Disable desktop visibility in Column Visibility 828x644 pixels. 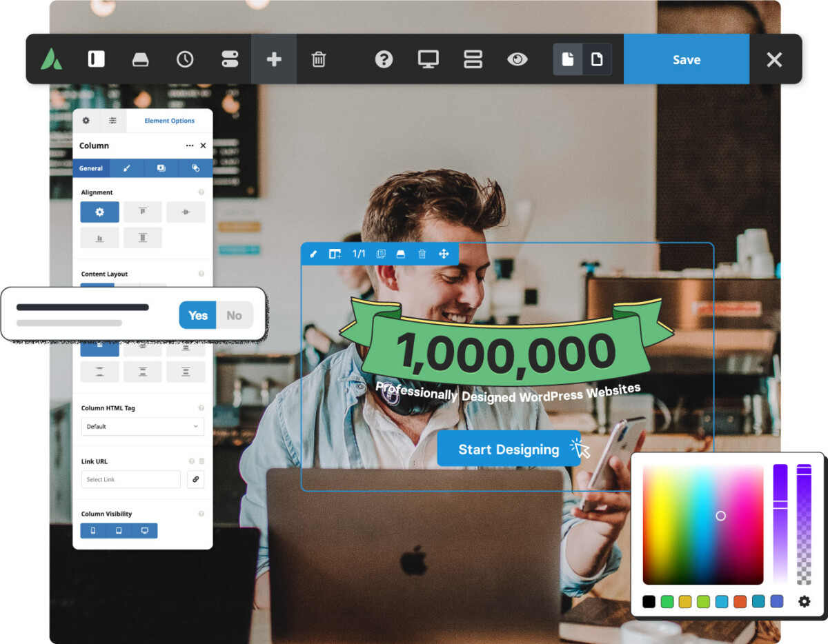[145, 530]
